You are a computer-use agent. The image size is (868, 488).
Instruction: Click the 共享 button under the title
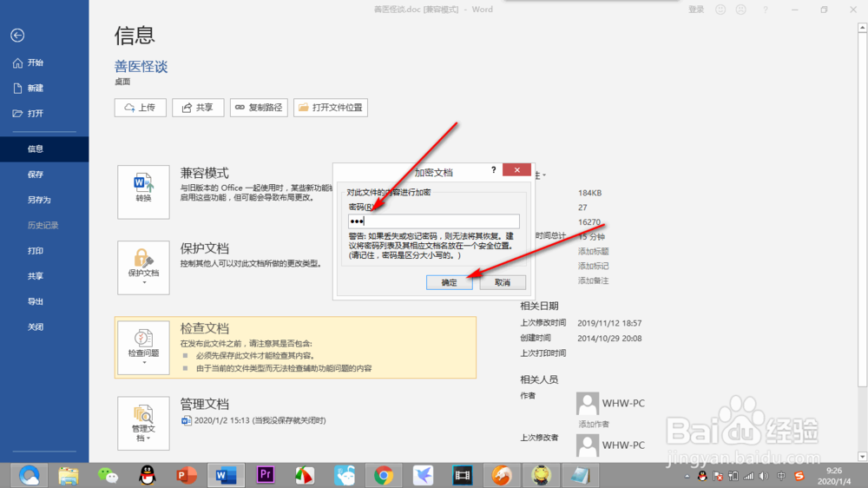[198, 108]
